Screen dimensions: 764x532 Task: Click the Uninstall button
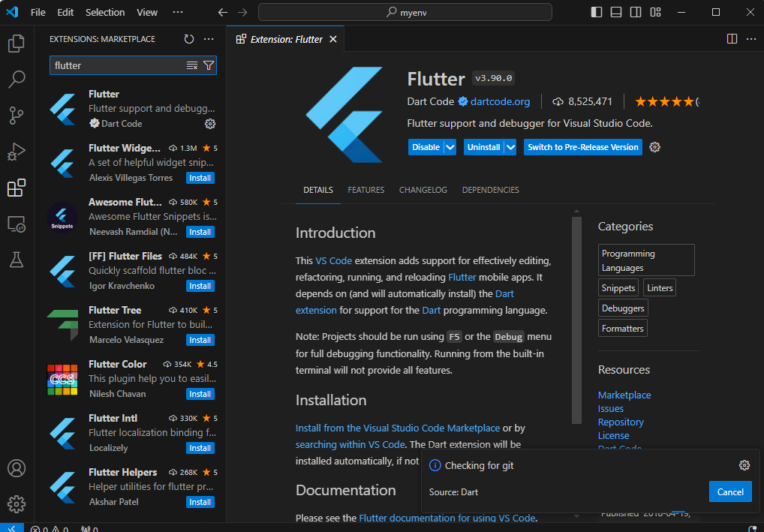[483, 147]
